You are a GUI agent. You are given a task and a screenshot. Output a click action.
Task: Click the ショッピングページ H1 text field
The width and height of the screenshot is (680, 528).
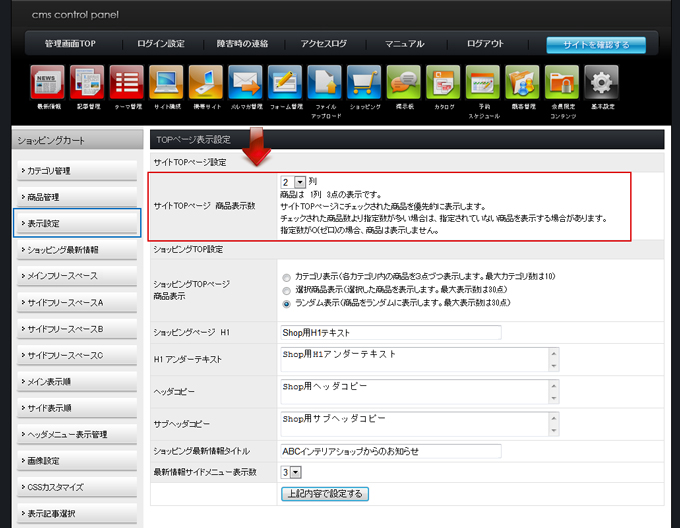pyautogui.click(x=391, y=332)
